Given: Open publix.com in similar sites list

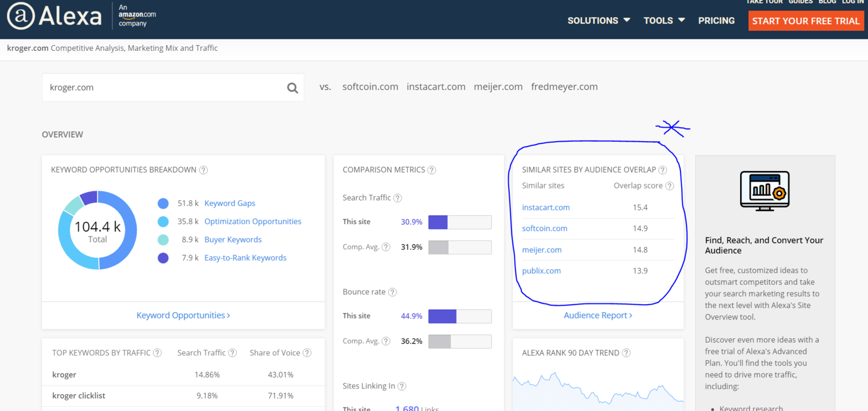Looking at the screenshot, I should [541, 271].
